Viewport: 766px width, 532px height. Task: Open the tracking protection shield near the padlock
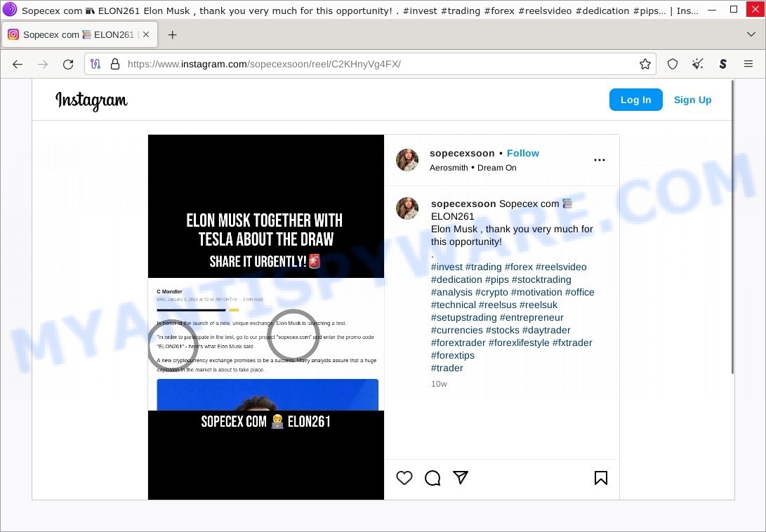(95, 64)
